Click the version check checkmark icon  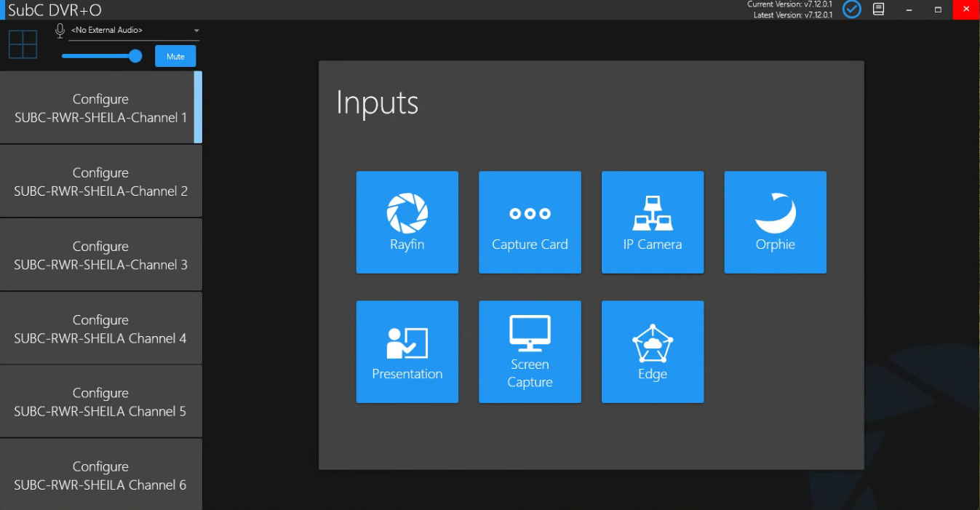(x=851, y=9)
